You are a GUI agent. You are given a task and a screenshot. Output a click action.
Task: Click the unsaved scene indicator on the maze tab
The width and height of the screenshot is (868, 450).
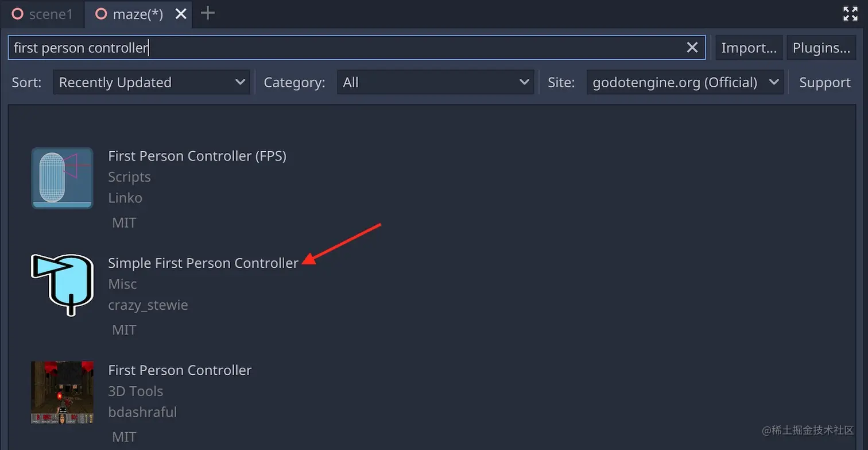click(x=101, y=14)
